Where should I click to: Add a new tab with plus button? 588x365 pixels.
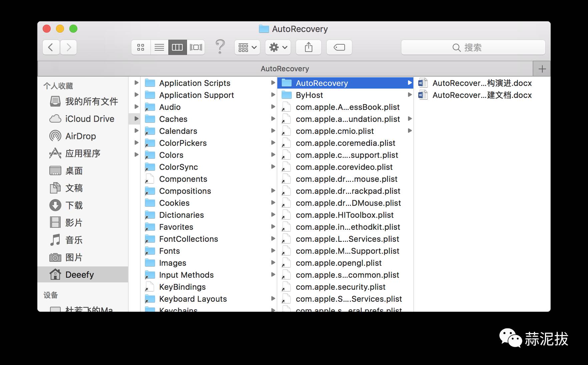pyautogui.click(x=542, y=69)
